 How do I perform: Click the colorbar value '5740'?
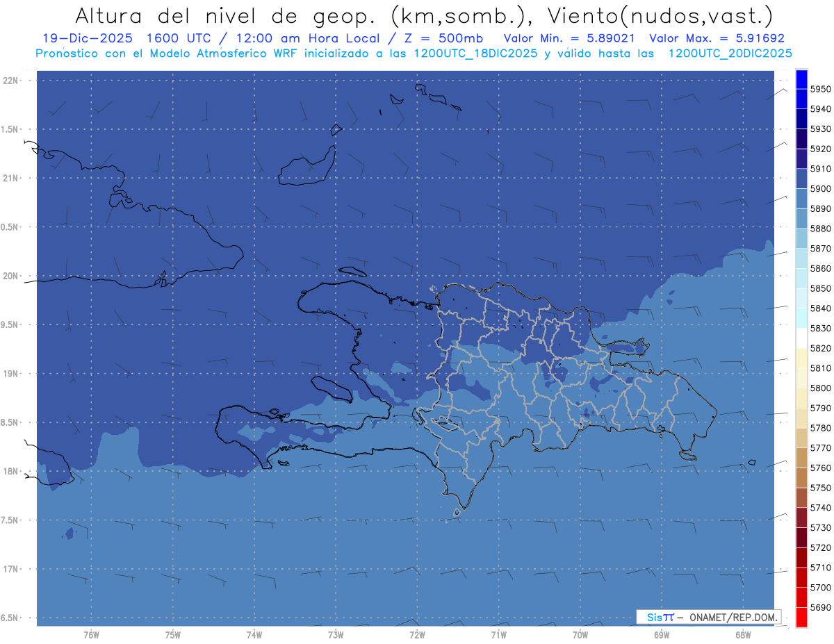(x=819, y=508)
